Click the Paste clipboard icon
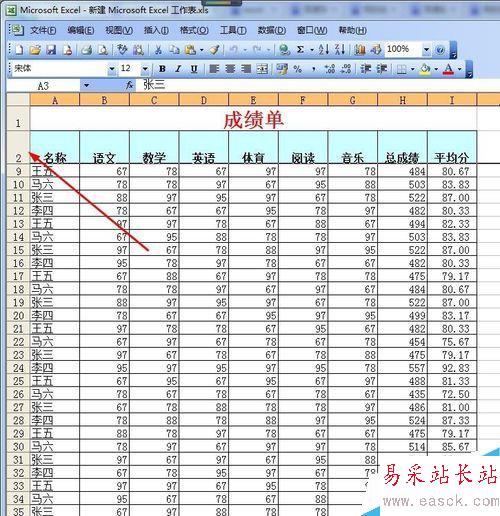 [190, 50]
